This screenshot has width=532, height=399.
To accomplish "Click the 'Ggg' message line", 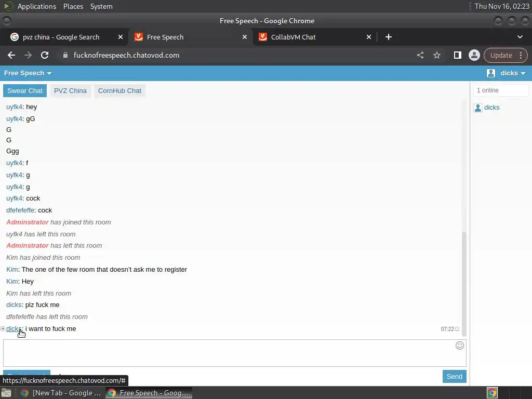I will 12,151.
